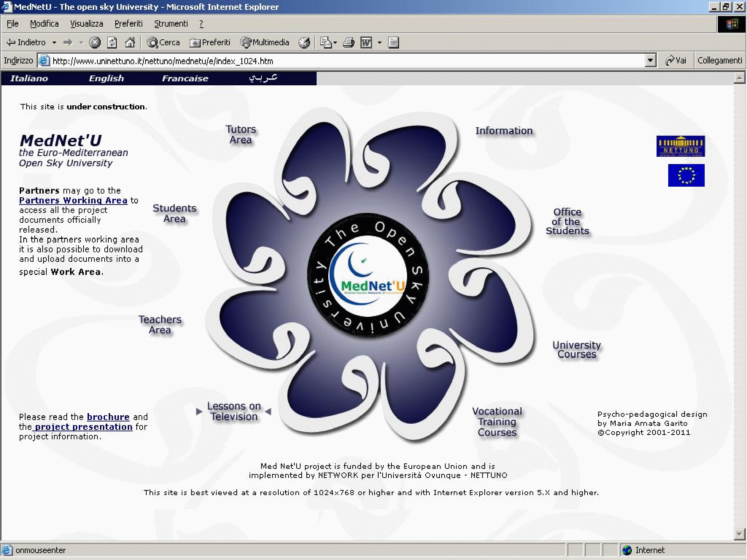Open the History clock icon
This screenshot has width=747, height=560.
click(304, 43)
